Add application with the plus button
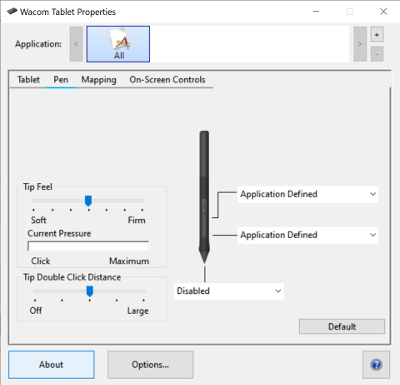This screenshot has height=385, width=400. coord(377,35)
